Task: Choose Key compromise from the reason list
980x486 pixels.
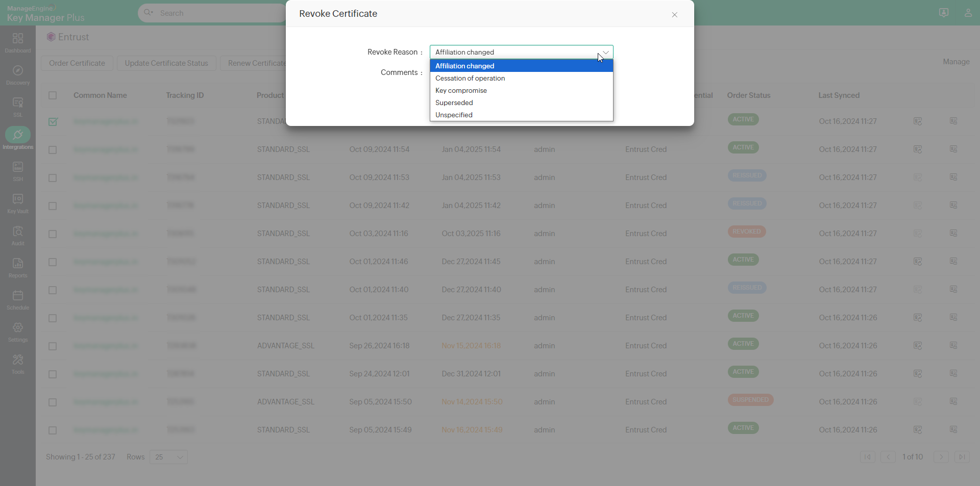Action: click(x=461, y=90)
